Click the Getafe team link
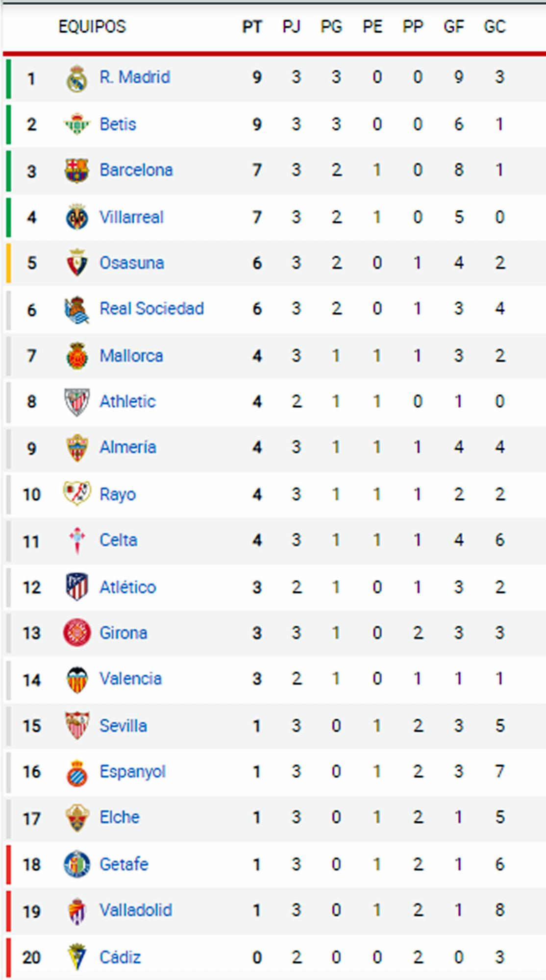Viewport: 546px width, 980px height. (124, 864)
